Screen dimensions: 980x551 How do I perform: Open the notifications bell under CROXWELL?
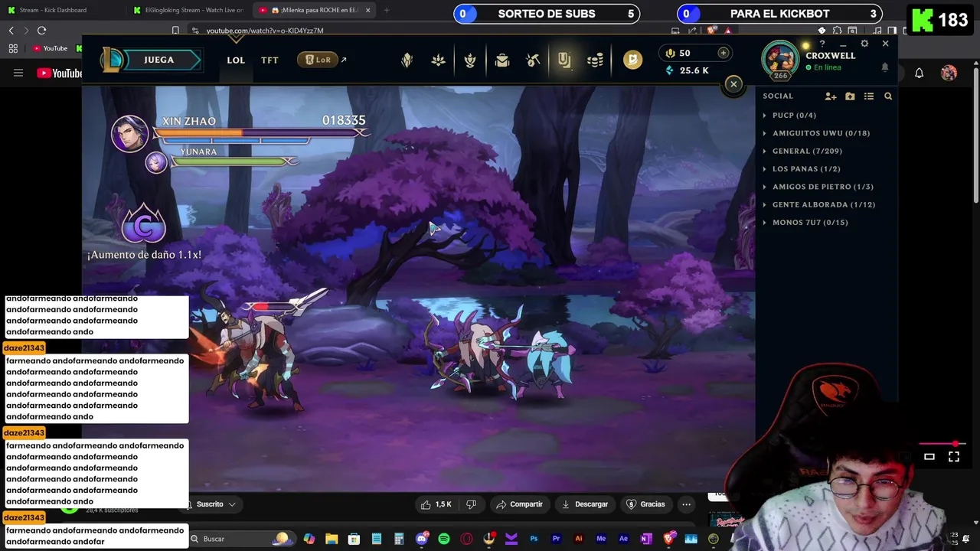pyautogui.click(x=885, y=67)
